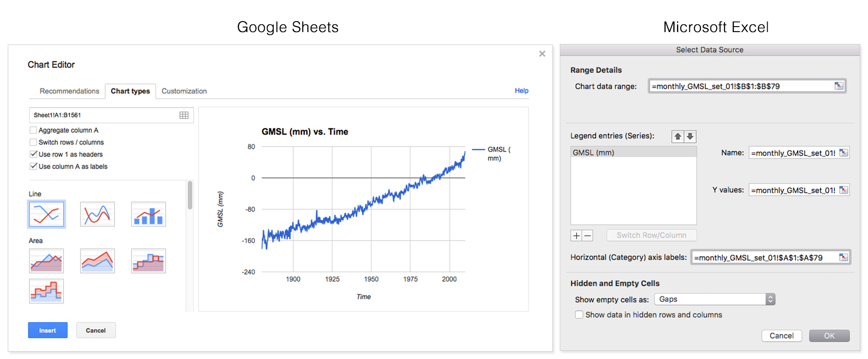
Task: Open the Help link in Chart Editor
Action: point(521,91)
